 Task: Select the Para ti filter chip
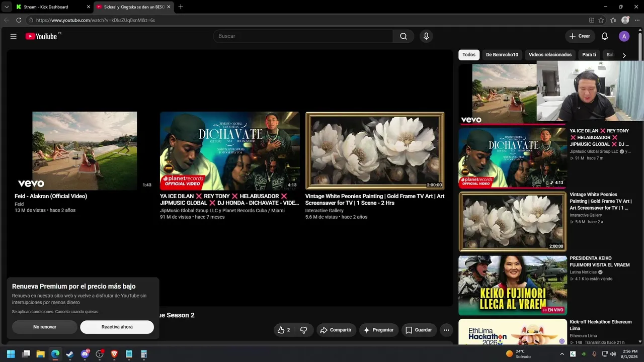click(589, 55)
